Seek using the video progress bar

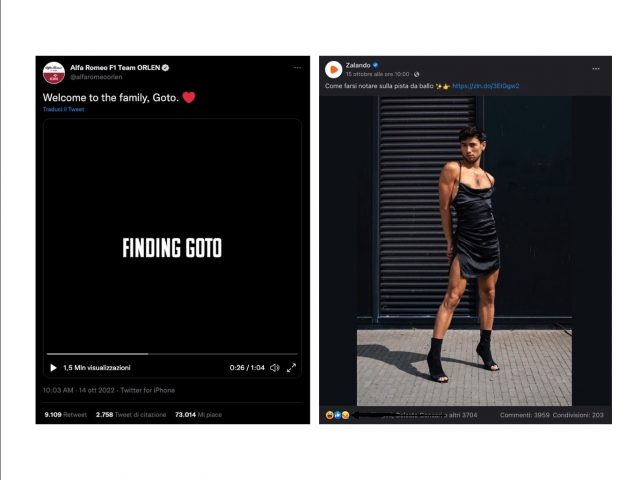tap(172, 354)
